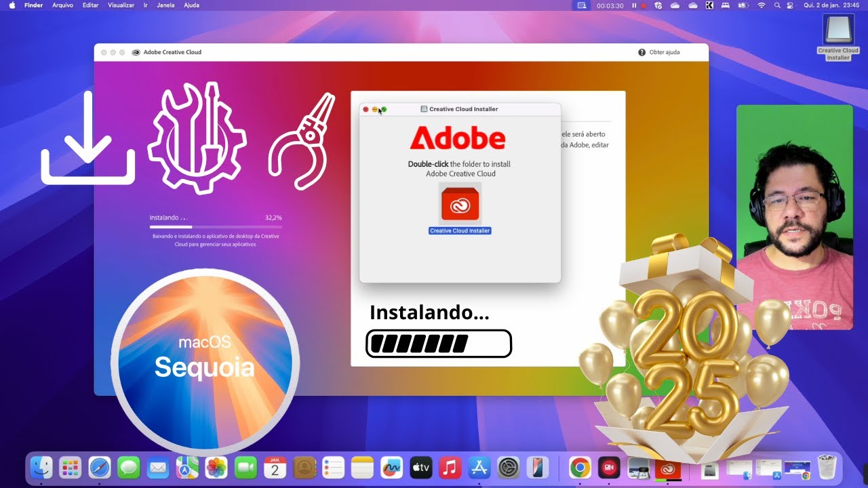The image size is (868, 488).
Task: Open the red screen recorder Dock app
Action: [x=608, y=468]
